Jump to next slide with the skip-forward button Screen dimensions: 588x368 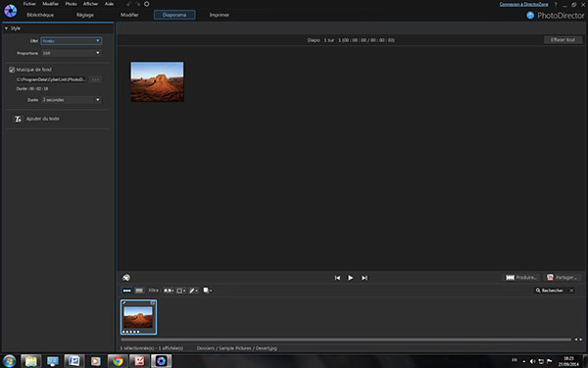pos(365,278)
